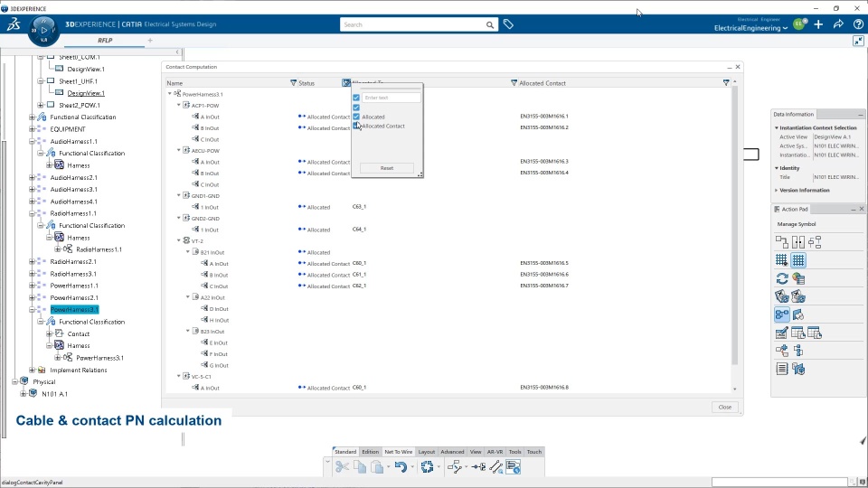
Task: Switch to the AR-VR tab
Action: point(495,452)
